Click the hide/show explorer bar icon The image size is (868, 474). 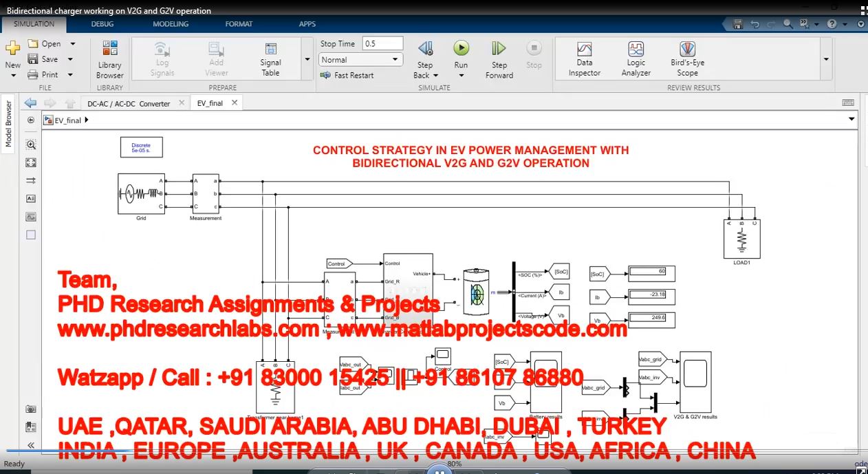click(x=30, y=120)
